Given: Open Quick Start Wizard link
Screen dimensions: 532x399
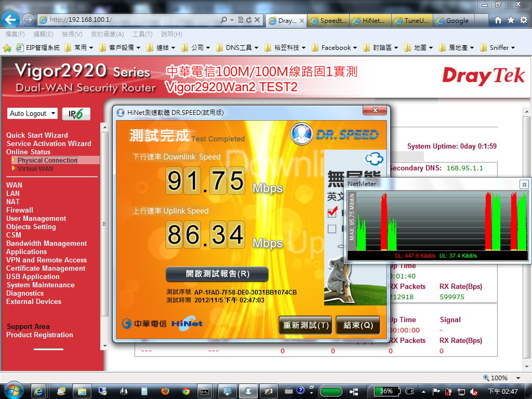Looking at the screenshot, I should click(x=37, y=135).
